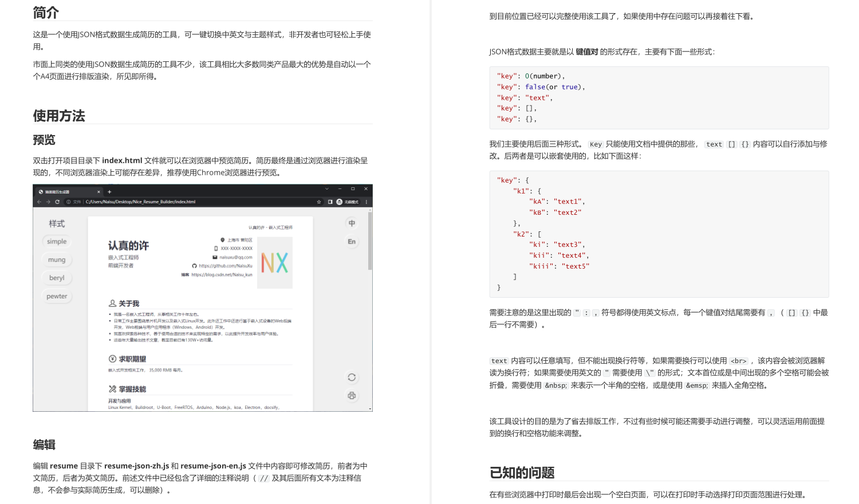This screenshot has height=504, width=859.
Task: Select the pewter style button
Action: (x=57, y=297)
